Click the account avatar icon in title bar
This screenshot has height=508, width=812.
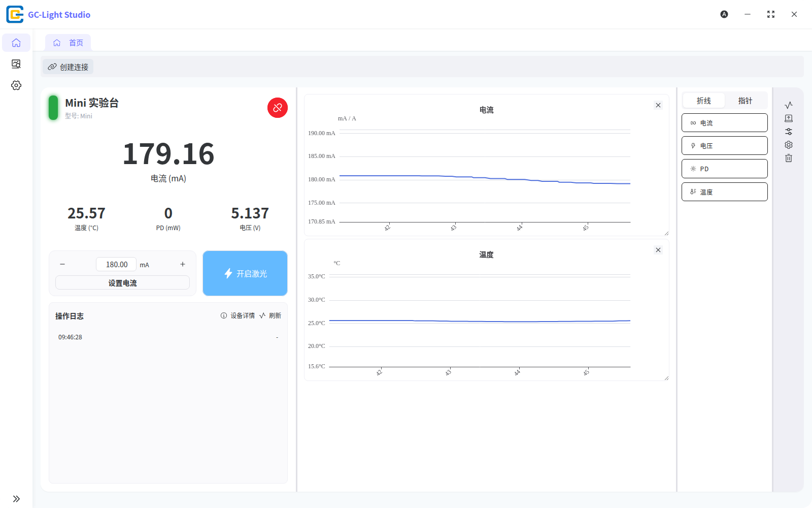click(724, 14)
